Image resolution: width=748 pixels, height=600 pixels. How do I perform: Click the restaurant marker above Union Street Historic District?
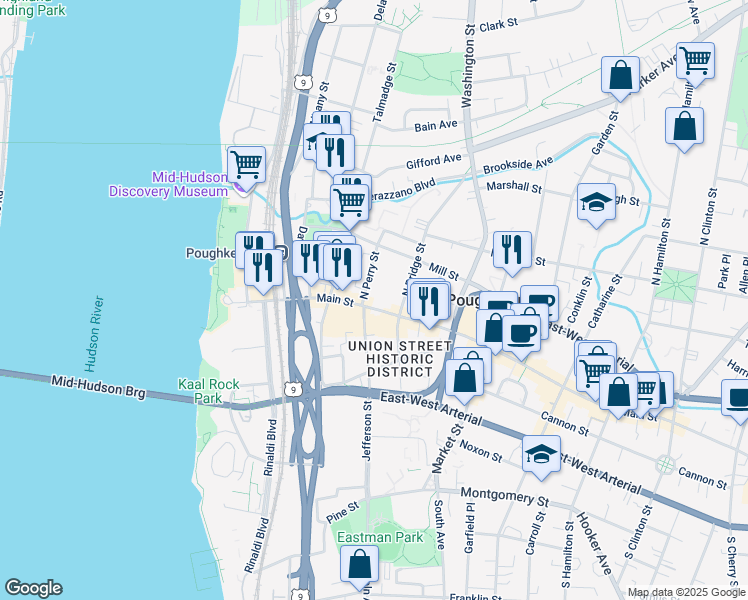(x=429, y=303)
